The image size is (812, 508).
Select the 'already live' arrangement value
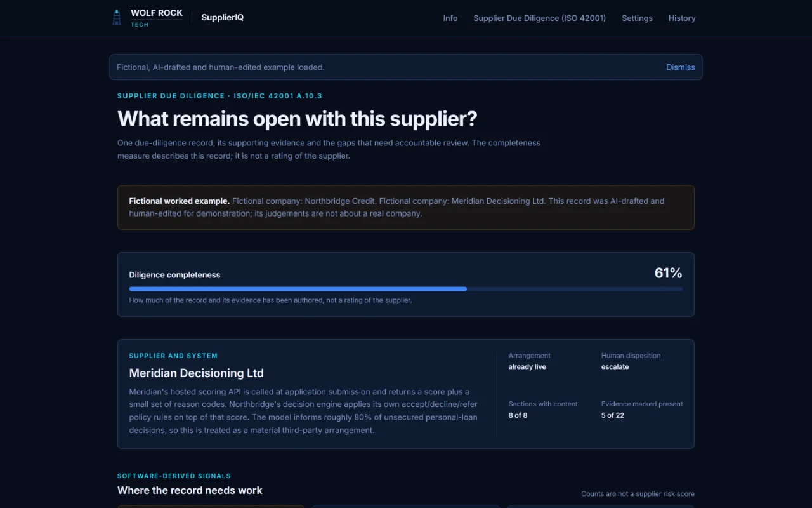(527, 367)
